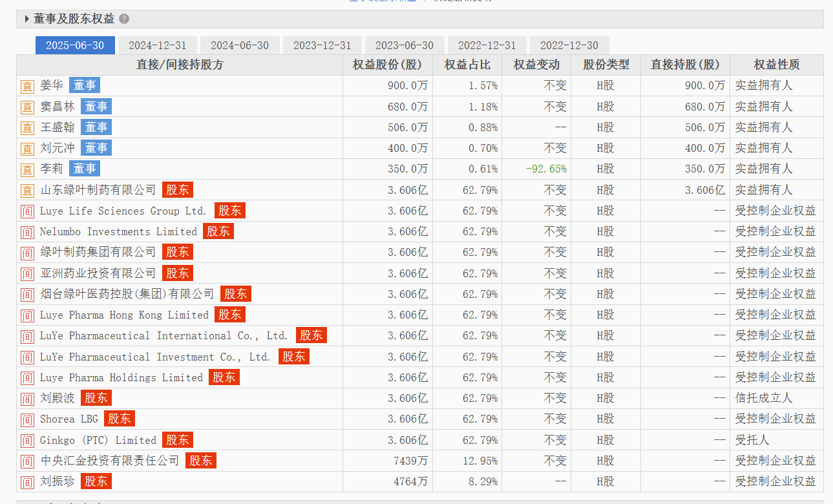Viewport: 833px width, 504px height.
Task: Click the 间 icon next to LuYe Pharmaceutical Investment
Action: tap(27, 357)
